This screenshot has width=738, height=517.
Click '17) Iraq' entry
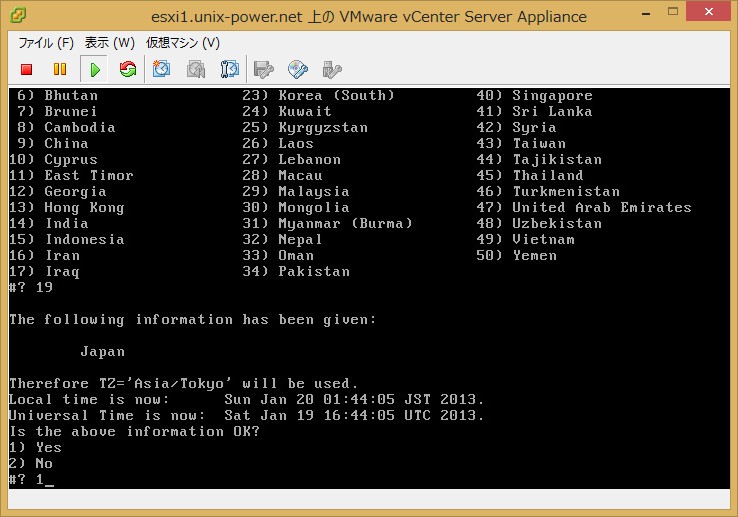(x=44, y=271)
